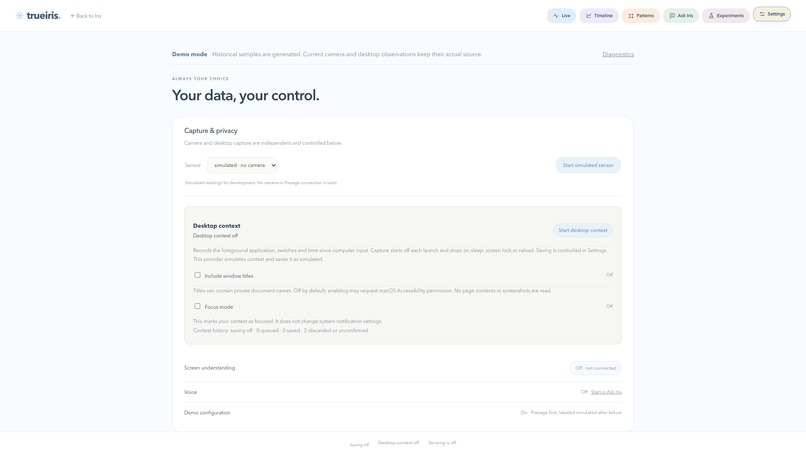The width and height of the screenshot is (806, 453).
Task: Click the Voice row label
Action: tap(190, 392)
